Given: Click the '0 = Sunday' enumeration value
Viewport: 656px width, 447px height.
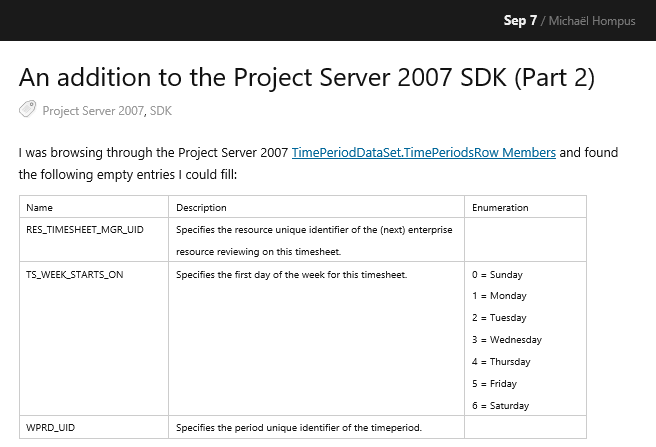Looking at the screenshot, I should click(497, 274).
